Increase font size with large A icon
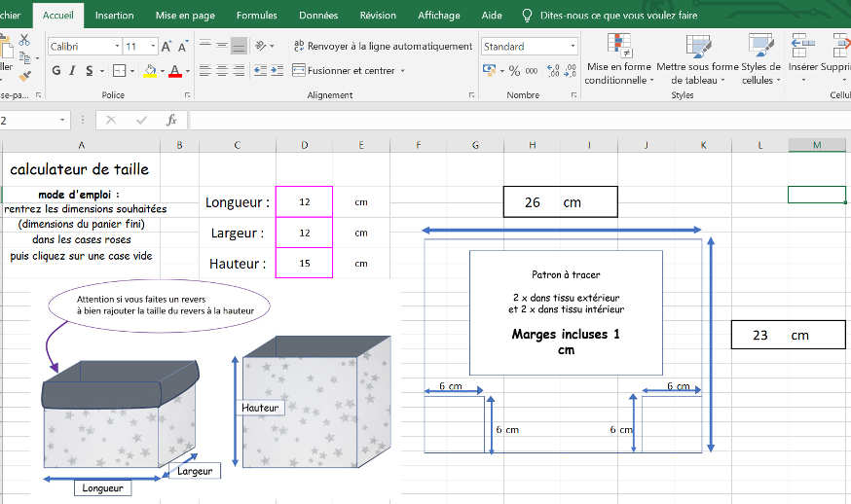Screen dimensions: 851x504 166,47
